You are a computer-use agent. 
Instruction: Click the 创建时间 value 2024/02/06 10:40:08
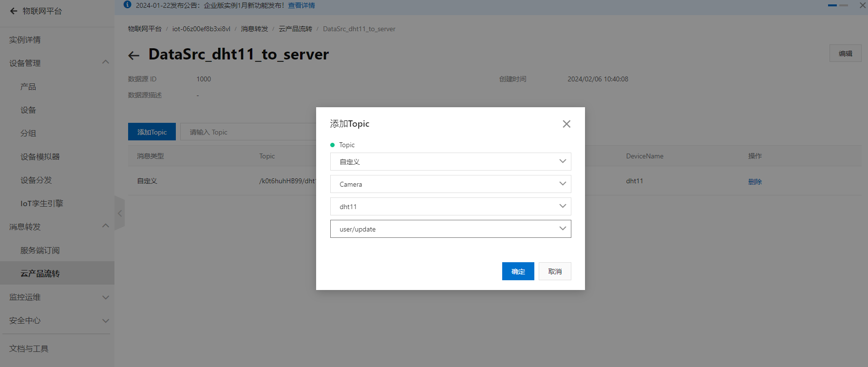pyautogui.click(x=598, y=79)
